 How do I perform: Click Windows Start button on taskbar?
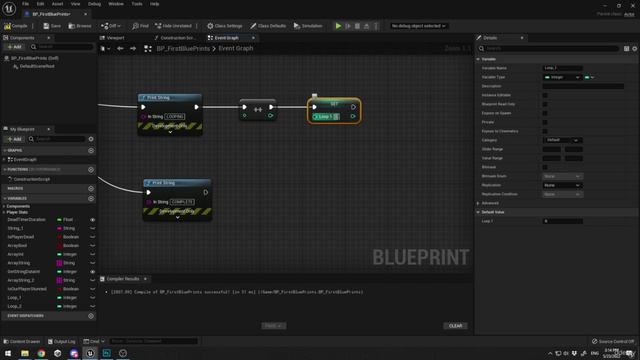coord(8,353)
